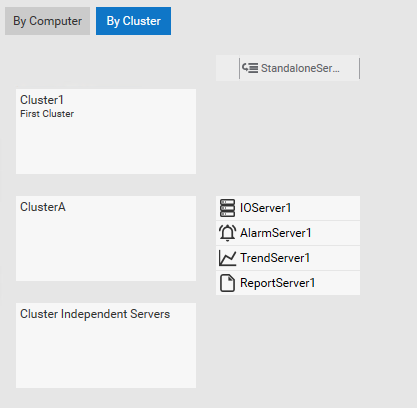417x408 pixels.
Task: Click the ClusterA name label
Action: 43,207
